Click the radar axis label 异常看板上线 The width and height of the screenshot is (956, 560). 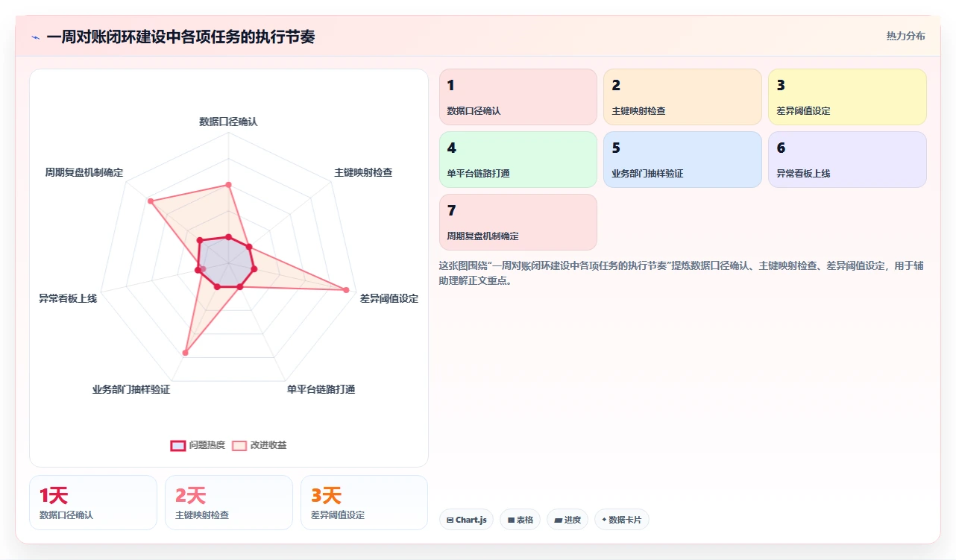point(68,298)
